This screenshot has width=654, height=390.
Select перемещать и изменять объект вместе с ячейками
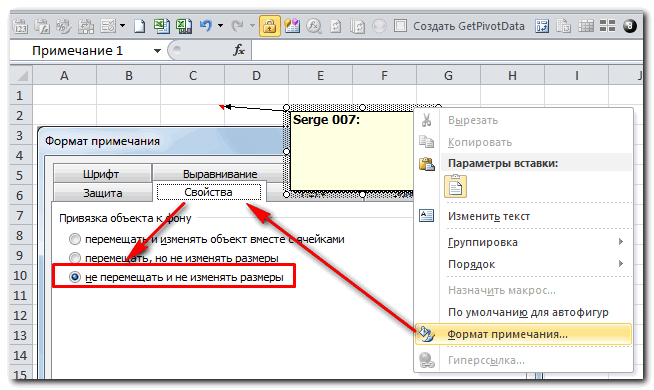click(207, 239)
